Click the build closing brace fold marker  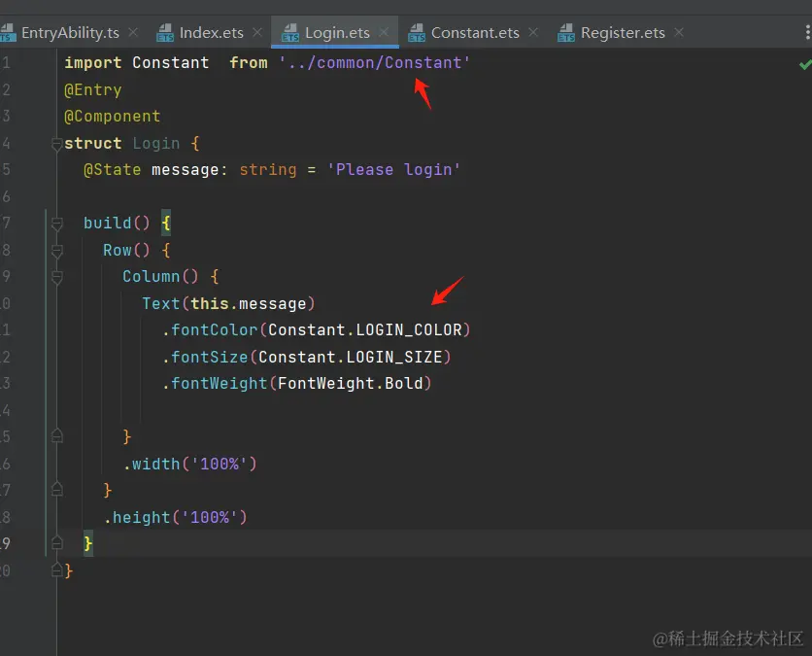tap(57, 542)
